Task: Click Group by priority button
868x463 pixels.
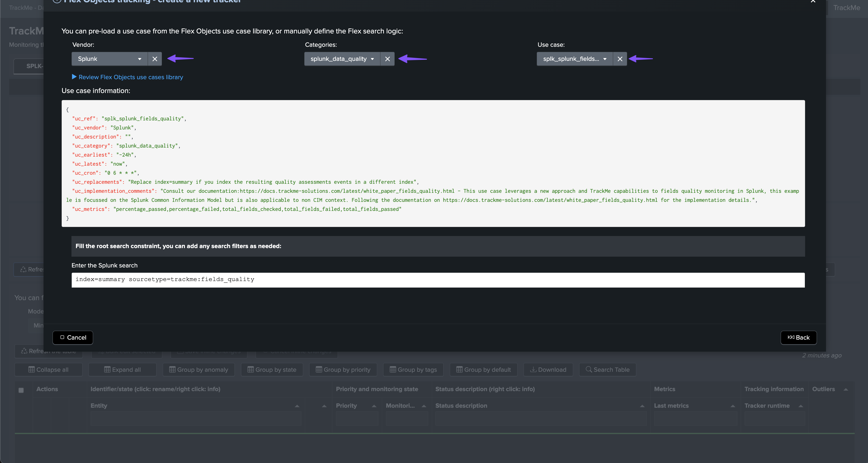Action: point(343,369)
